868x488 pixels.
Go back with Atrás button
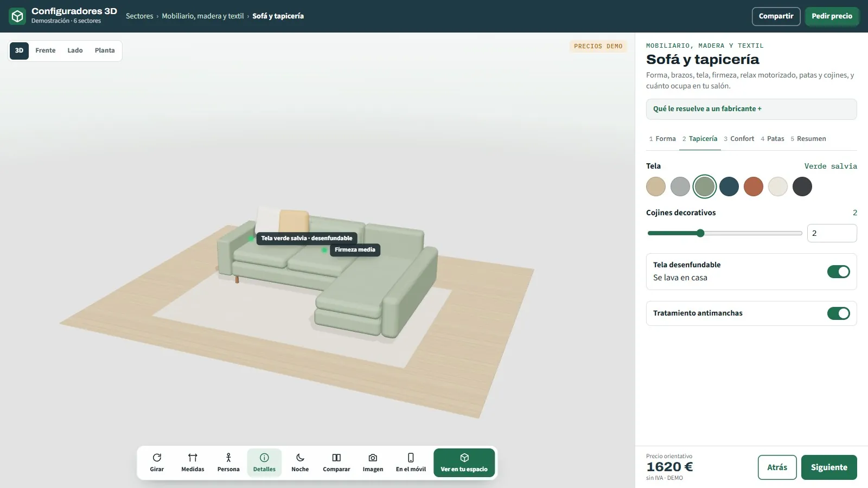point(777,467)
